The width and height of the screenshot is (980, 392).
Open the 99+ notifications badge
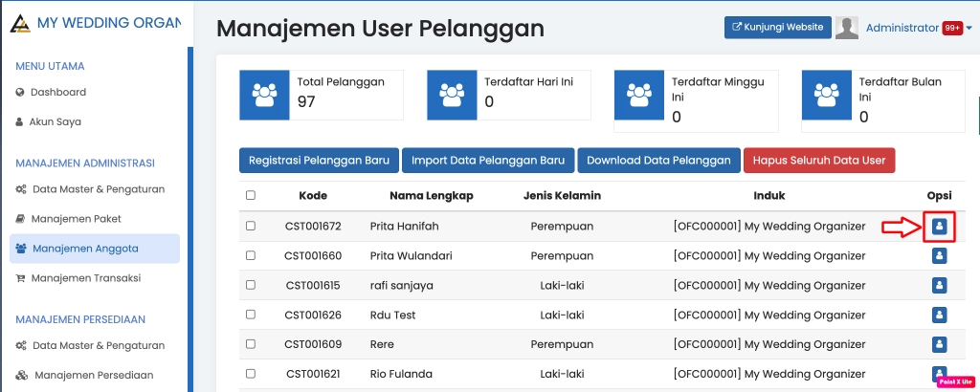pyautogui.click(x=953, y=28)
